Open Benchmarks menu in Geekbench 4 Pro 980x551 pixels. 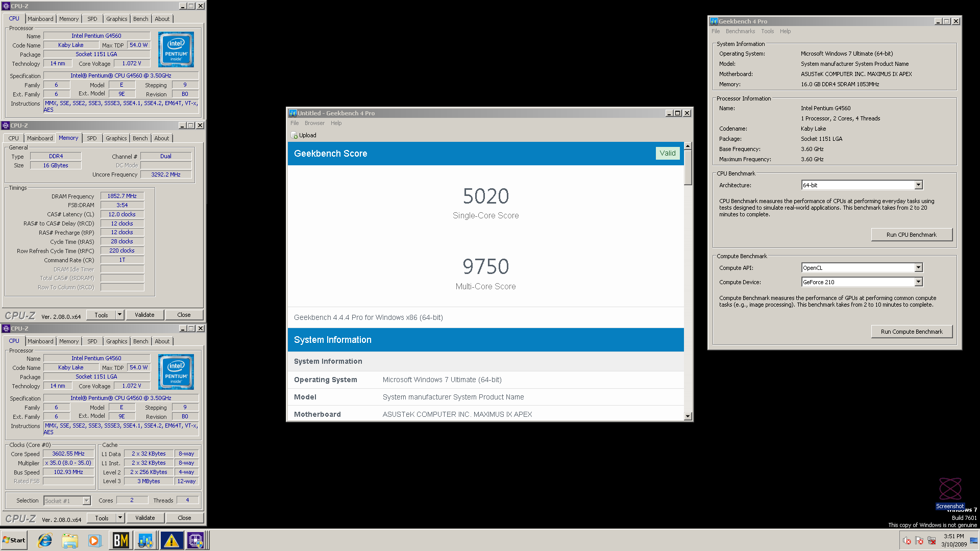tap(740, 31)
